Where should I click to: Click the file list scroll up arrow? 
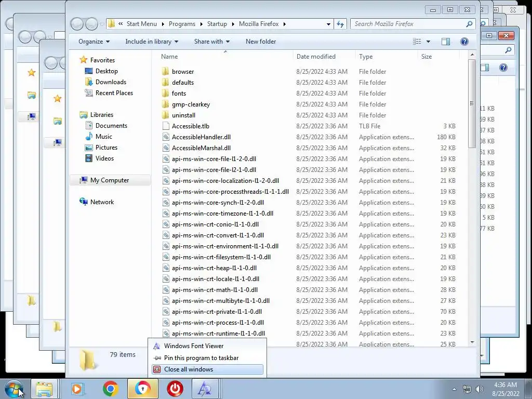[472, 55]
